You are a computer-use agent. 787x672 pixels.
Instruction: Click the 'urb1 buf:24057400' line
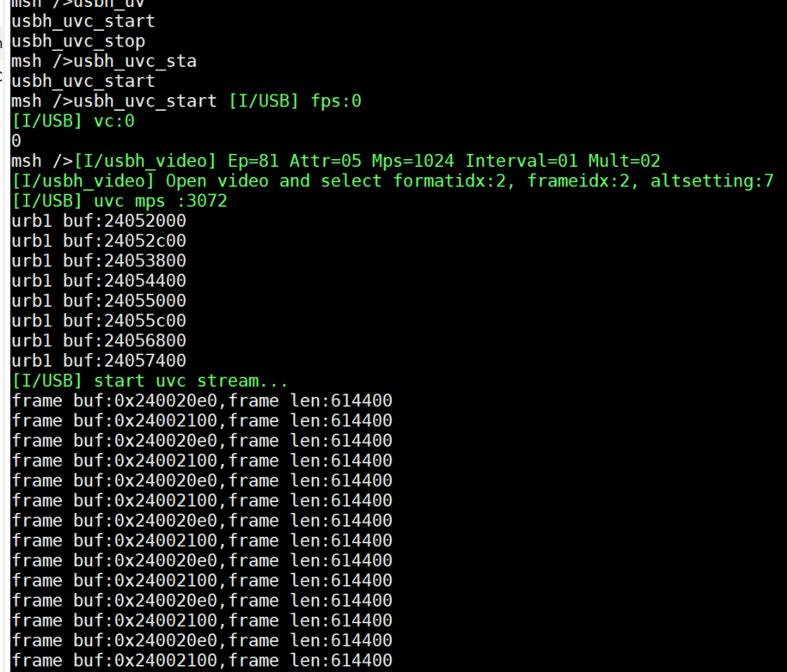(99, 361)
